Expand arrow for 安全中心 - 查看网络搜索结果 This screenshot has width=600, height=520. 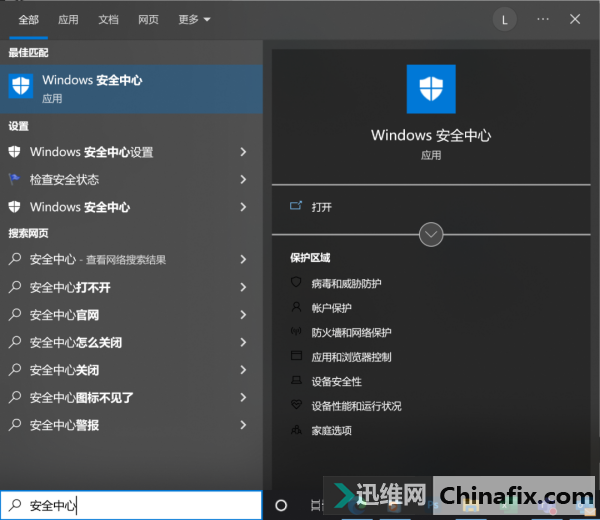click(x=243, y=259)
